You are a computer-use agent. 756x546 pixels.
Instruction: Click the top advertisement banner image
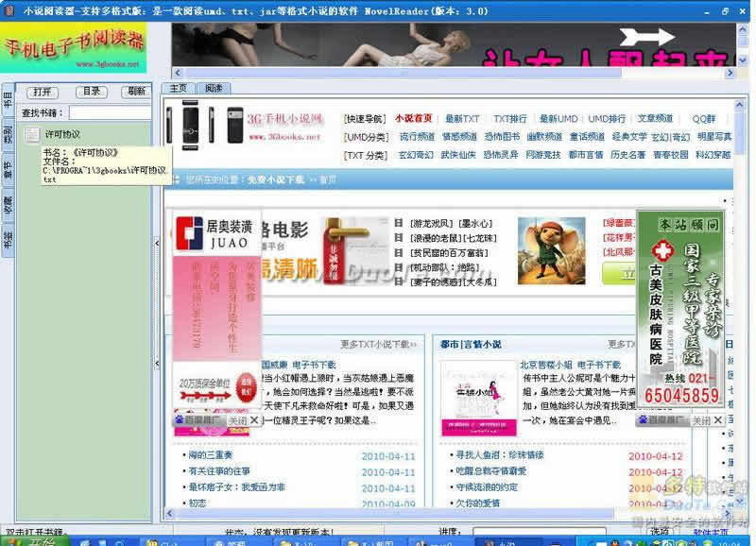tap(454, 44)
